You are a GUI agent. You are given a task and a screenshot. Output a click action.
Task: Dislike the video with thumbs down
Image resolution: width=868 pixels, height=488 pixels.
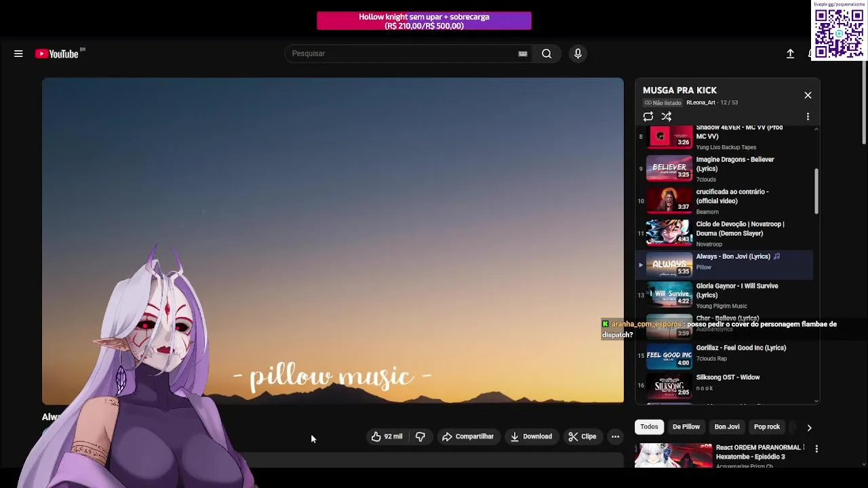[x=420, y=436]
